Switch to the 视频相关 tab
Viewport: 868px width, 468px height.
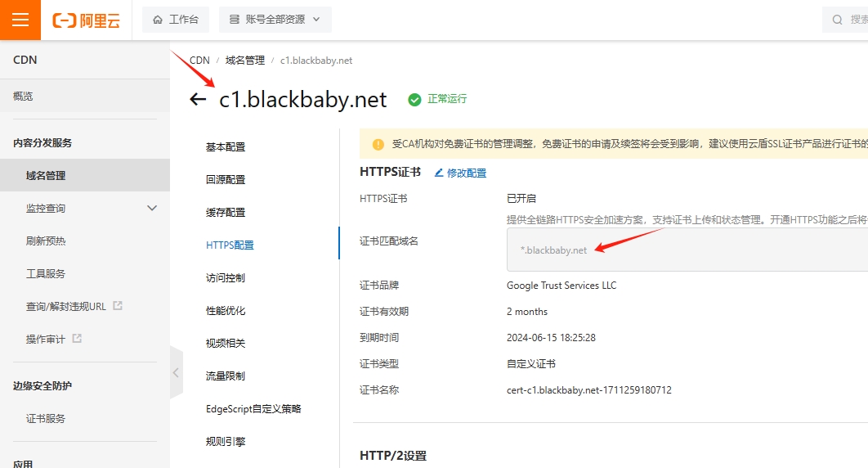[x=226, y=344]
